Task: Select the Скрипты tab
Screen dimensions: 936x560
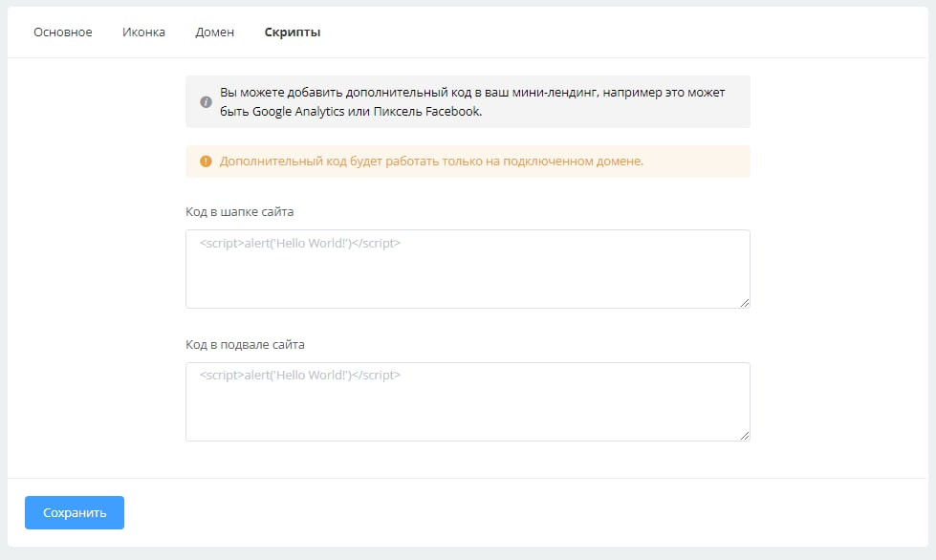Action: [x=293, y=32]
